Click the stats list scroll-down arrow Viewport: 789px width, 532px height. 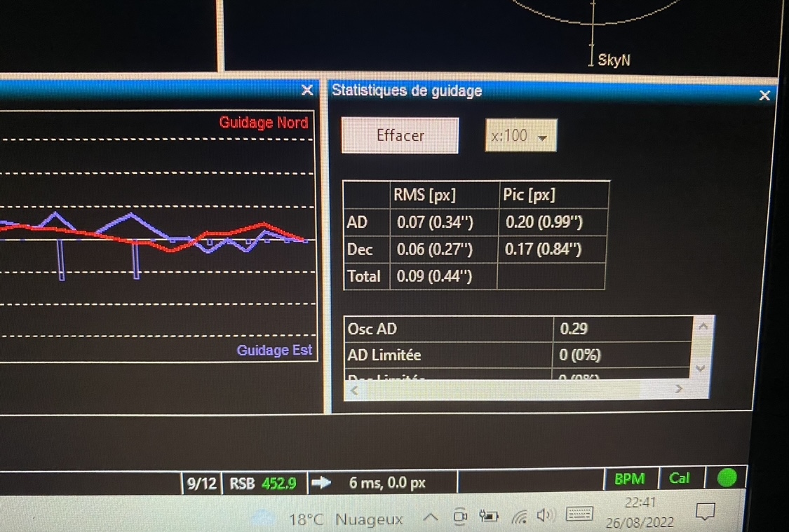700,369
